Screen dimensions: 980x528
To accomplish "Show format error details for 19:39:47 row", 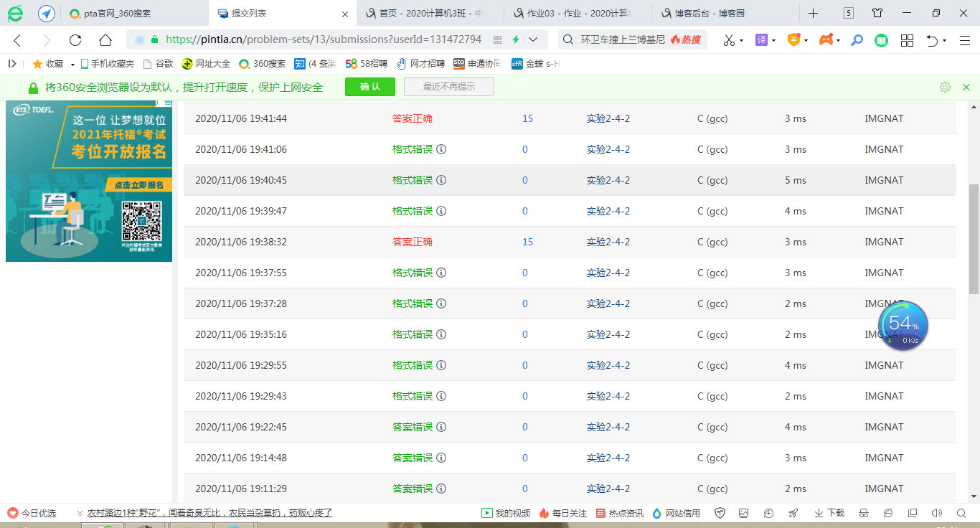I will click(x=441, y=211).
